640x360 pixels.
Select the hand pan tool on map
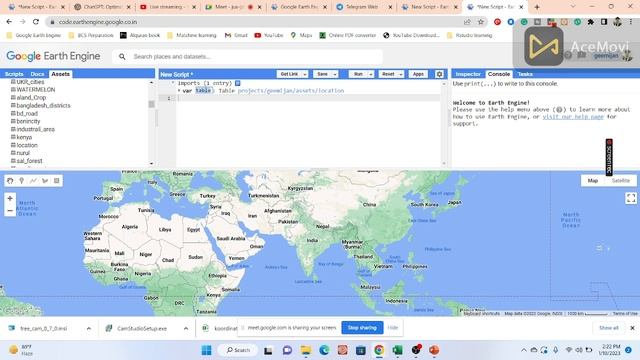(x=10, y=180)
